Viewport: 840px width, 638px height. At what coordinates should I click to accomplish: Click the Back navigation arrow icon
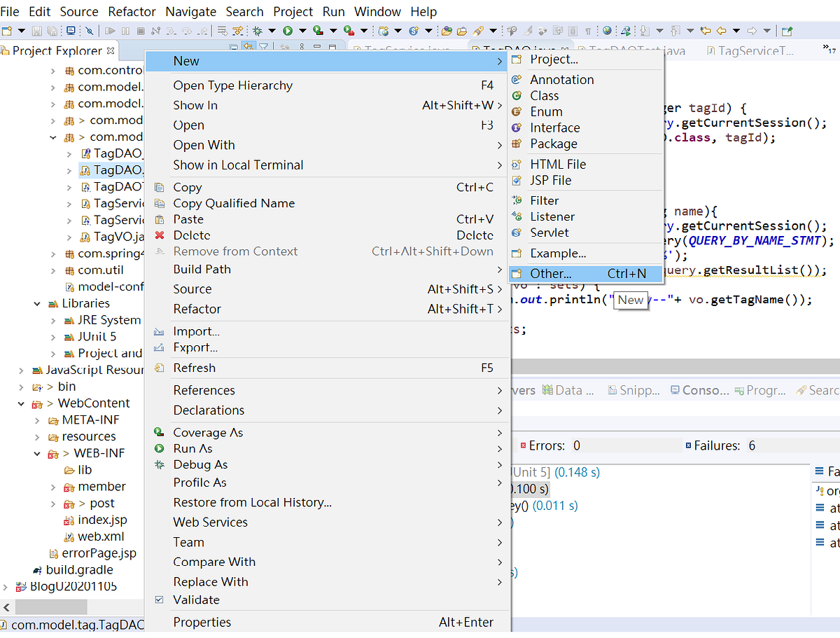pyautogui.click(x=721, y=32)
